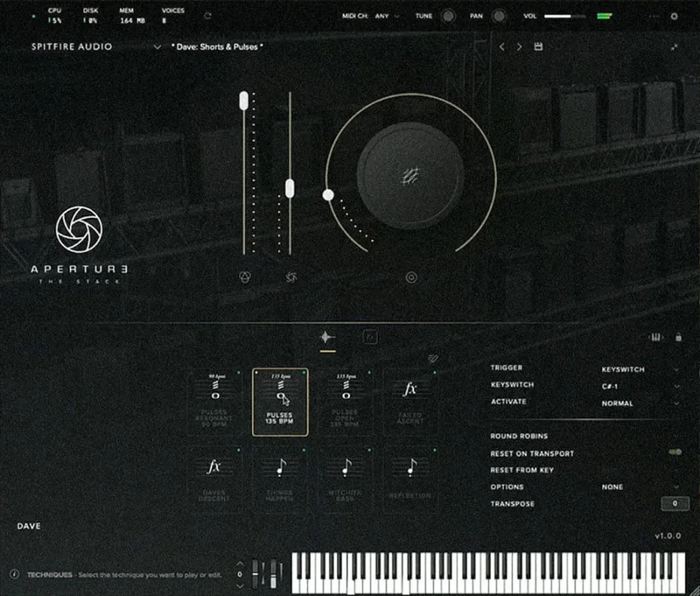Select the Pulses Open 135 BPM technique
This screenshot has height=596, width=700.
[x=346, y=402]
